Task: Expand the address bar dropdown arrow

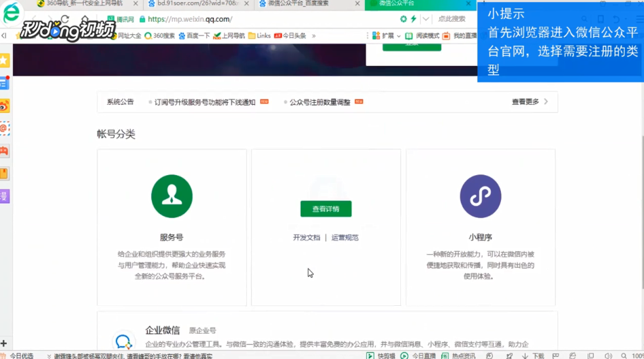Action: click(x=426, y=19)
